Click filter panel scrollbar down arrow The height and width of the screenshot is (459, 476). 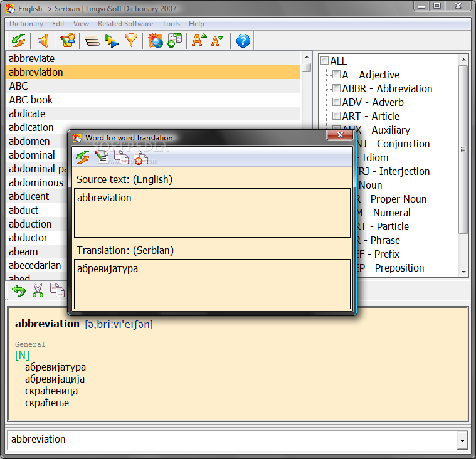pyautogui.click(x=463, y=272)
